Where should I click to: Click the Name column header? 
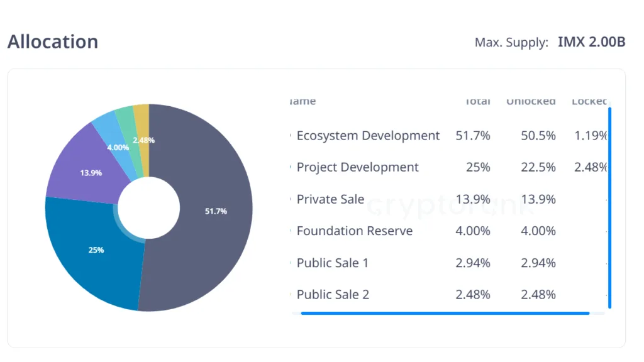pos(303,101)
